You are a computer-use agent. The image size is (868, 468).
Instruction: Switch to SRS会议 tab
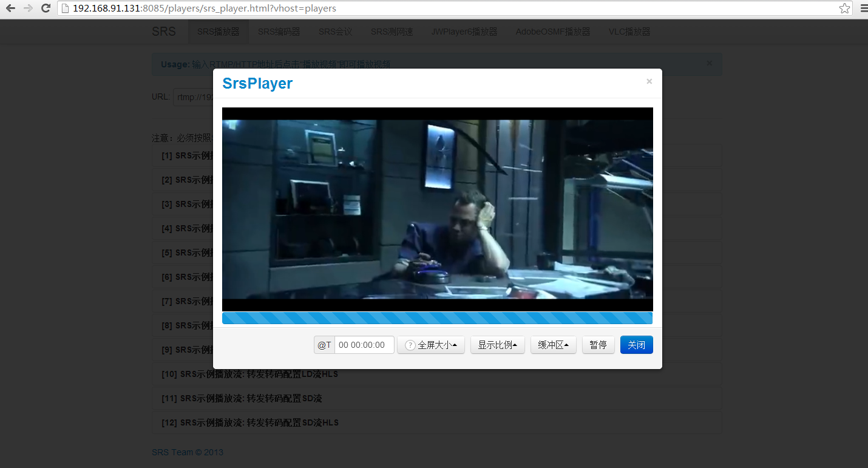coord(335,32)
